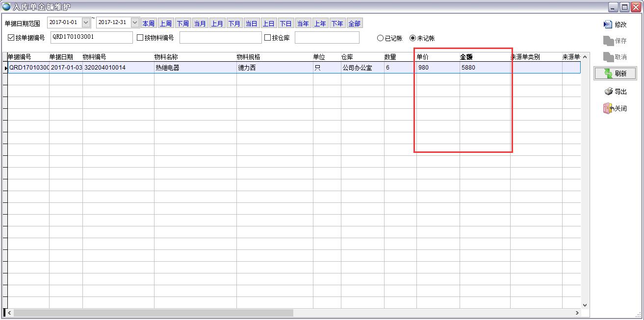Screen dimensions: 644x320
Task: Click the 按仓库 warehouse input field
Action: point(327,38)
